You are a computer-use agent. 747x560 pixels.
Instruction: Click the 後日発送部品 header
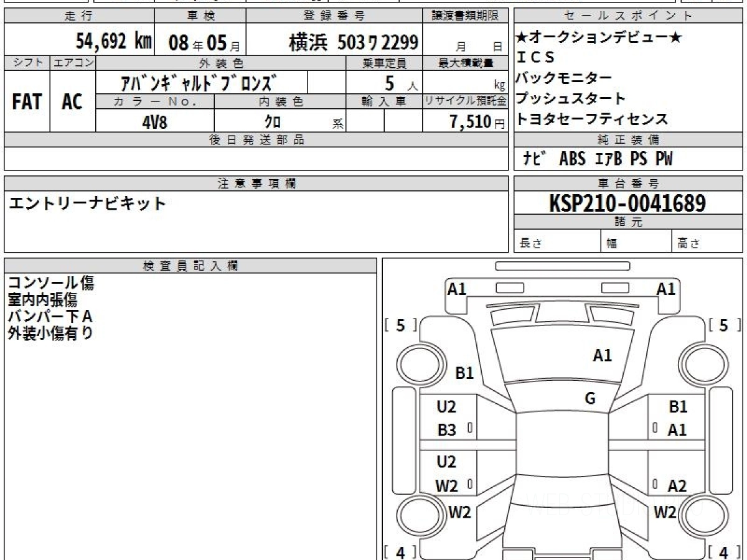pos(256,139)
